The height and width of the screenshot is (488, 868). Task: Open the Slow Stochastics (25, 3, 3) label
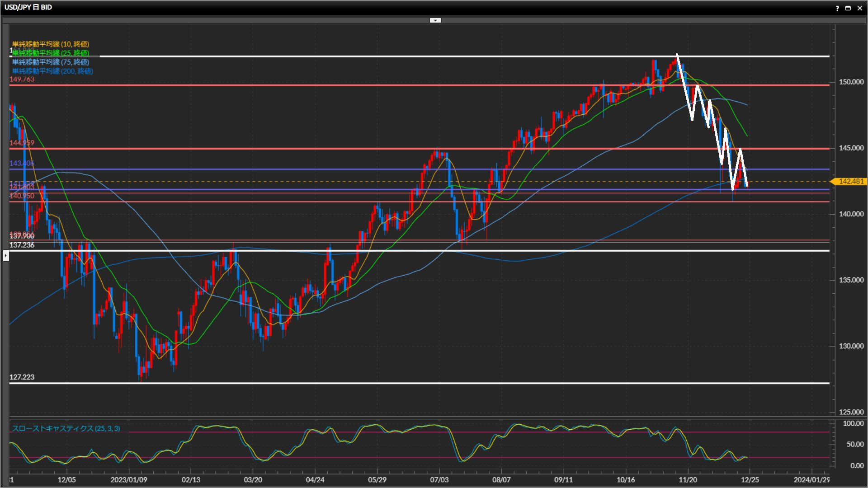(66, 428)
